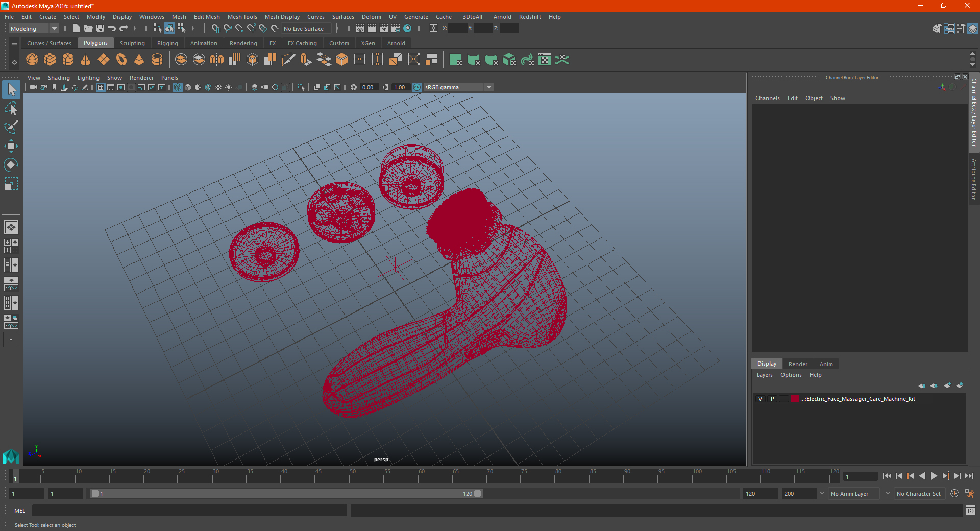Screen dimensions: 980x531
Task: Open the No Anim Layer dropdown
Action: pos(855,494)
